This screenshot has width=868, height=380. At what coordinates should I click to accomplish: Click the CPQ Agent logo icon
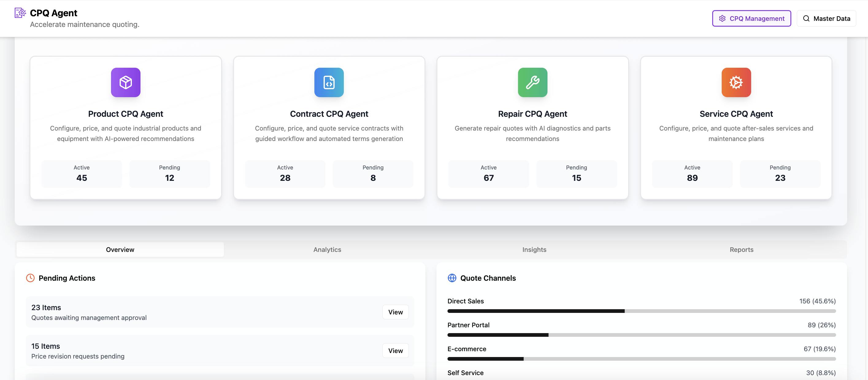(x=20, y=13)
